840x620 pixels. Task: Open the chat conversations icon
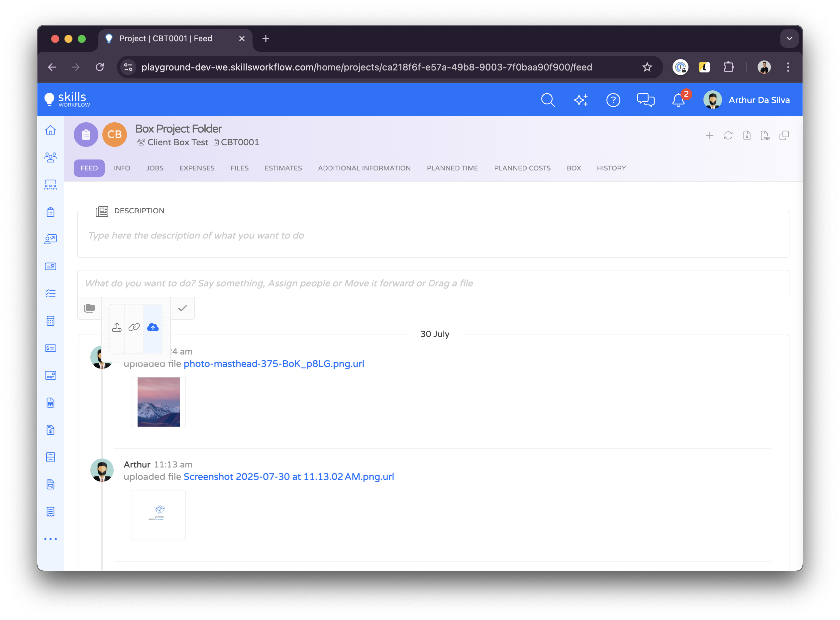tap(646, 100)
